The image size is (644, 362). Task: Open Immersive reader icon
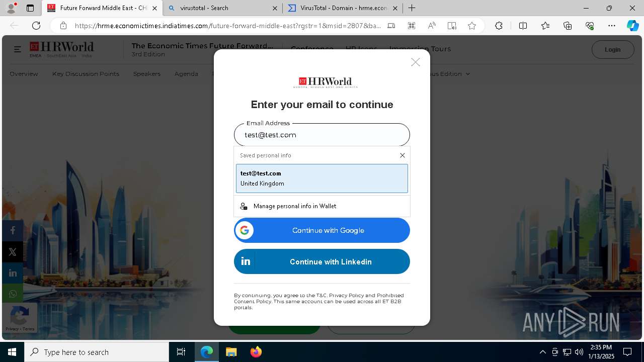coord(452,26)
